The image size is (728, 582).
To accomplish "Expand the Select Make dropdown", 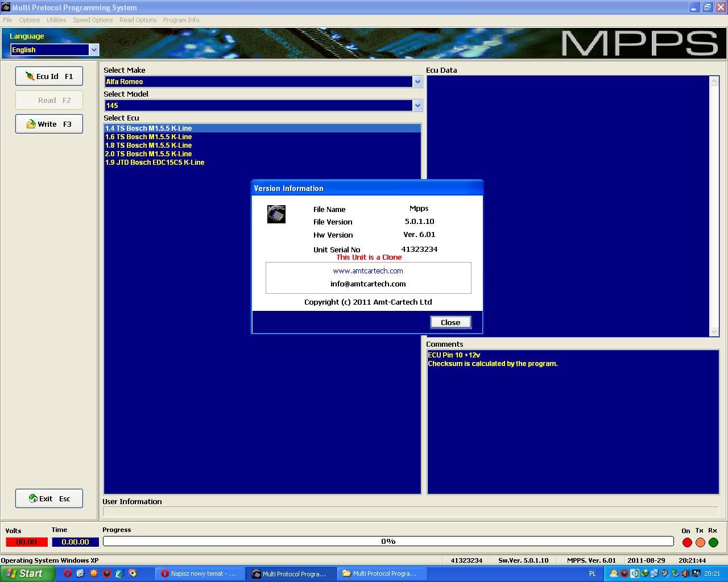I will pyautogui.click(x=418, y=82).
